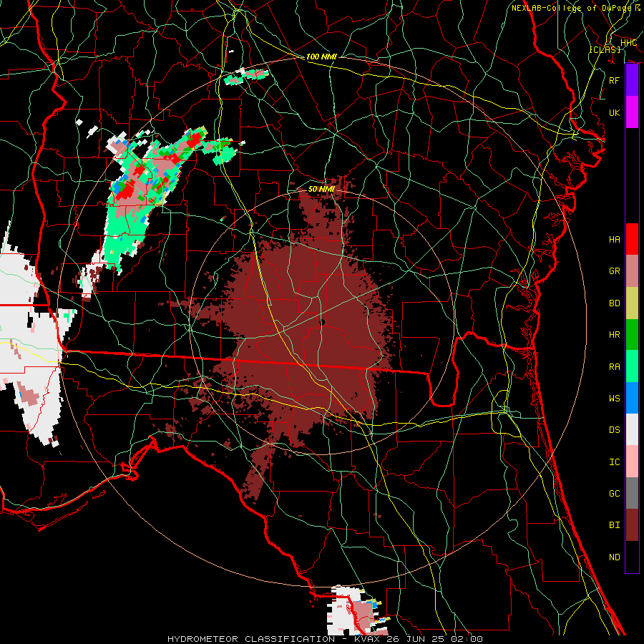Click the brown BI legend swatch
The height and width of the screenshot is (644, 644).
[632, 525]
